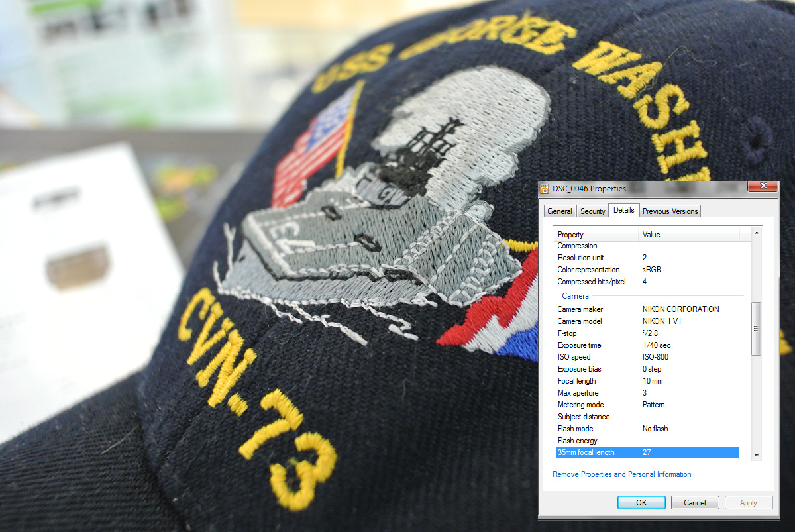Click the properties list scrollbar thumb
This screenshot has width=795, height=532.
[757, 329]
